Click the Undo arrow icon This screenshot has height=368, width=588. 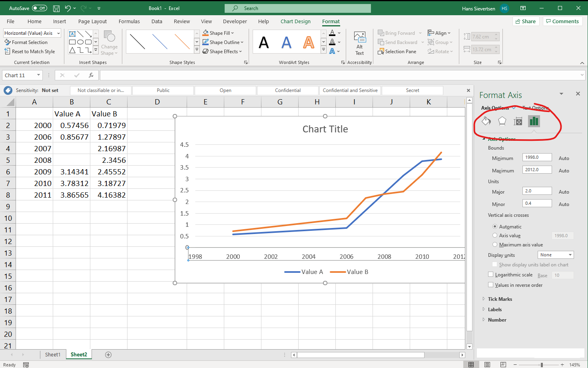[68, 8]
